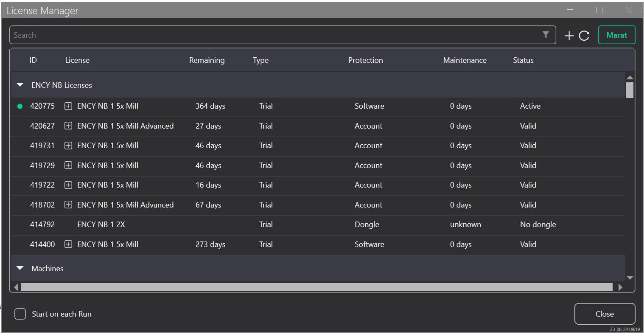
Task: Collapse the Machines group
Action: (x=20, y=269)
